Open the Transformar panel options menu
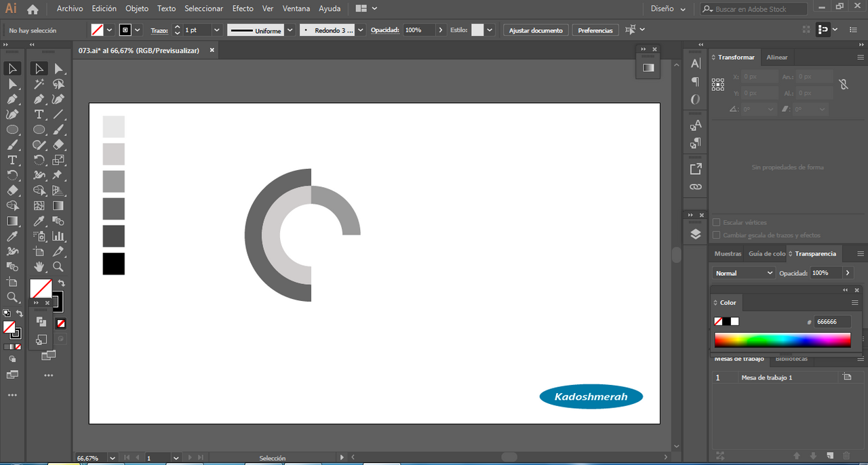Image resolution: width=868 pixels, height=465 pixels. [861, 58]
